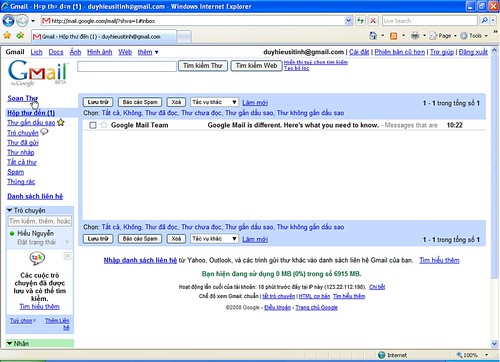Click Nhập danh sách liên hệ link
Image resolution: width=500 pixels, height=362 pixels.
tap(140, 260)
